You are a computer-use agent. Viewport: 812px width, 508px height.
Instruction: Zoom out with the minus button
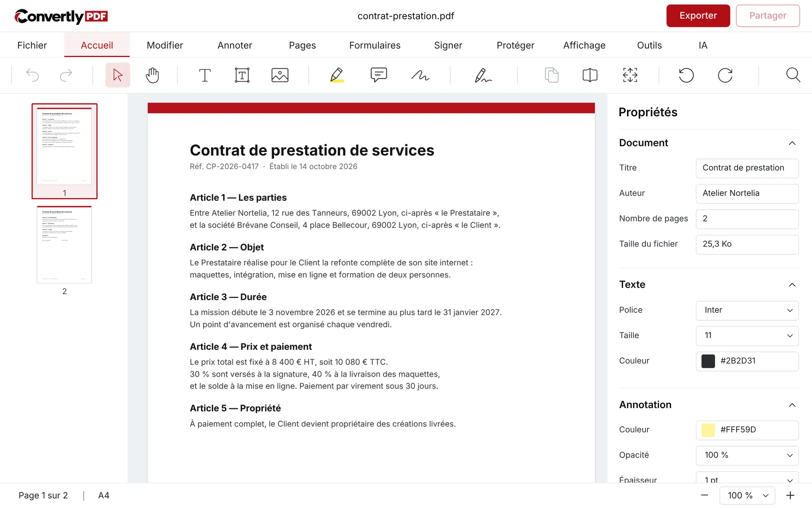point(704,495)
